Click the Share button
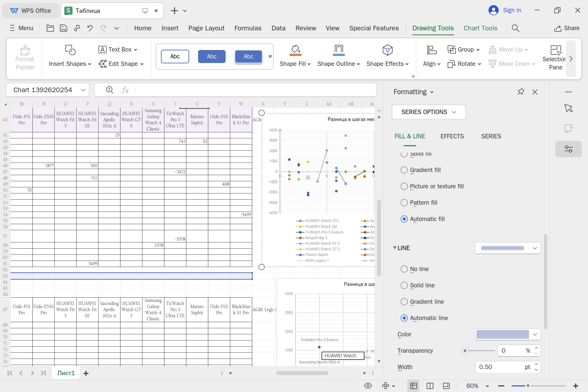 click(x=567, y=28)
